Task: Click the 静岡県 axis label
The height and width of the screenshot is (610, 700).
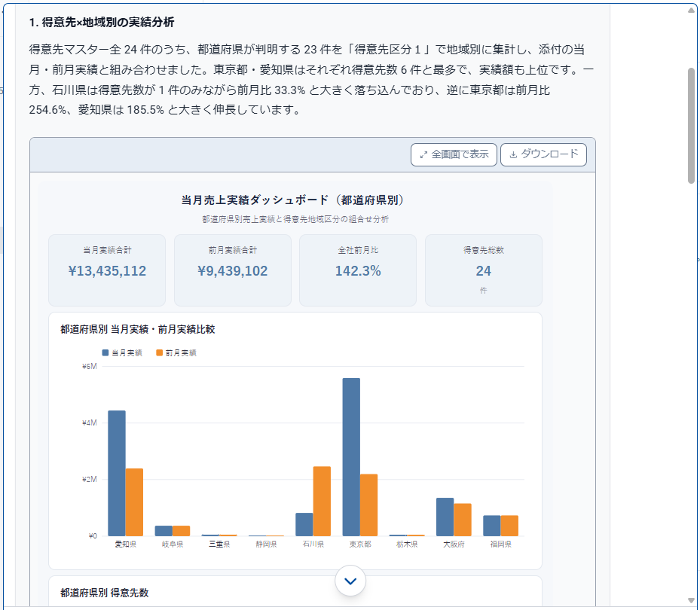Action: [266, 544]
